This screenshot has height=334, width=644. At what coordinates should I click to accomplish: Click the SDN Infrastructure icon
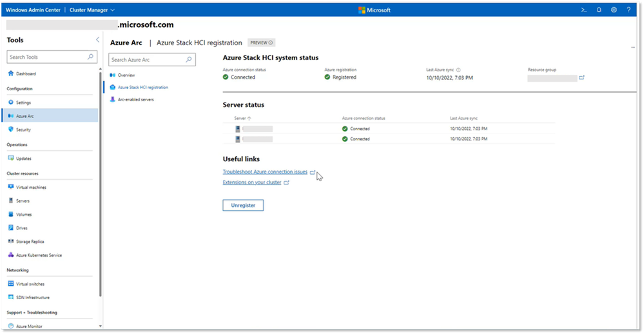tap(11, 297)
